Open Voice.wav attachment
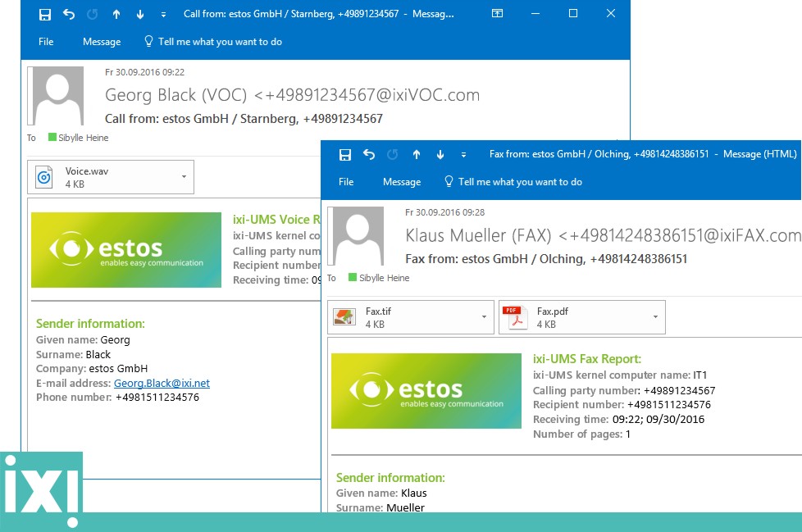This screenshot has width=802, height=532. 111,177
